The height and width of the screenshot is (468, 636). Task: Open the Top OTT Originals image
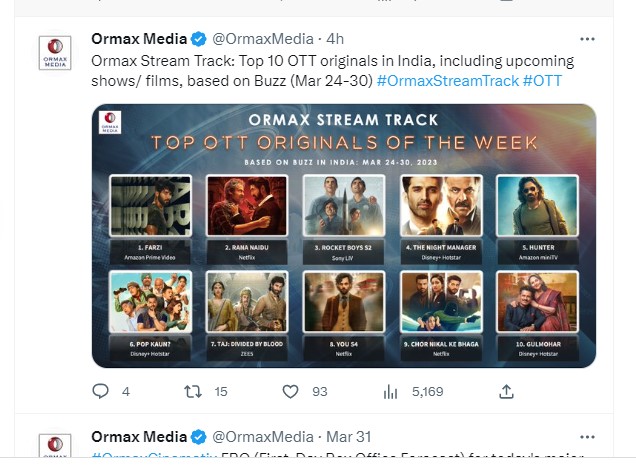(x=344, y=236)
